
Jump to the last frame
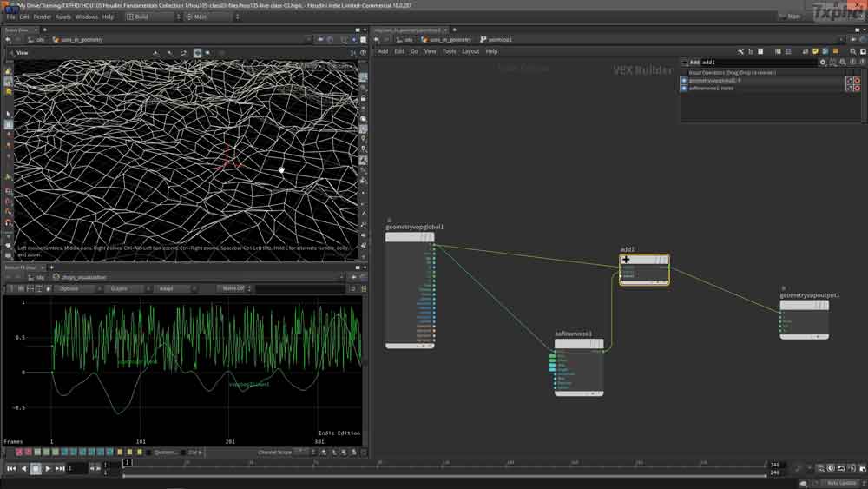[61, 469]
